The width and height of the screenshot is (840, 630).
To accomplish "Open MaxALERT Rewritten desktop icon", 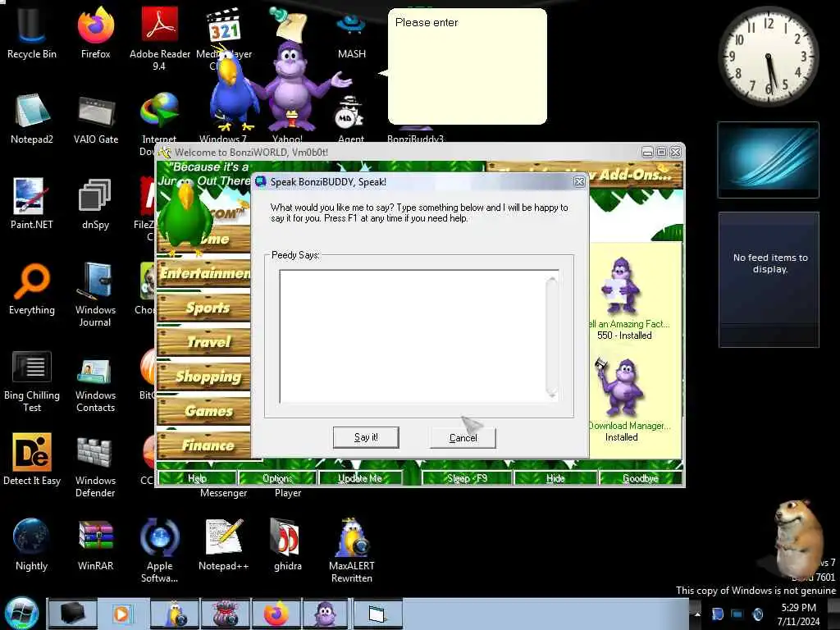I will (x=351, y=550).
